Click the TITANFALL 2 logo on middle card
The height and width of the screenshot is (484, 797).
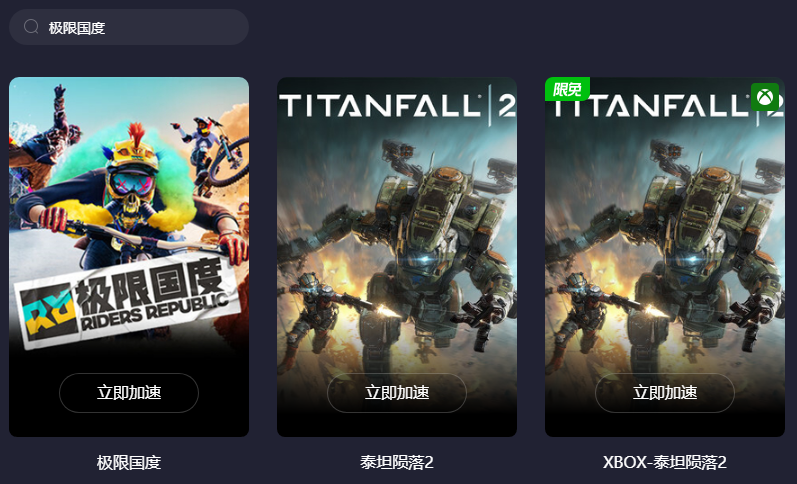397,106
